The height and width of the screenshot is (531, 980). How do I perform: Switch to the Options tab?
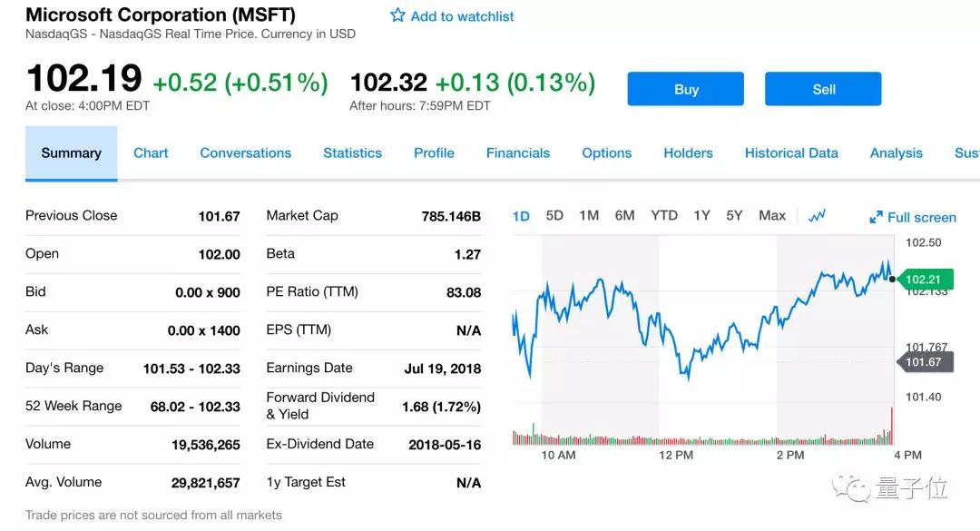click(x=606, y=152)
